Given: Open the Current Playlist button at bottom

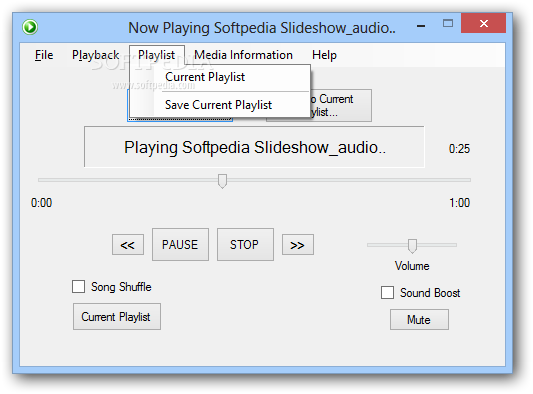Looking at the screenshot, I should 117,316.
